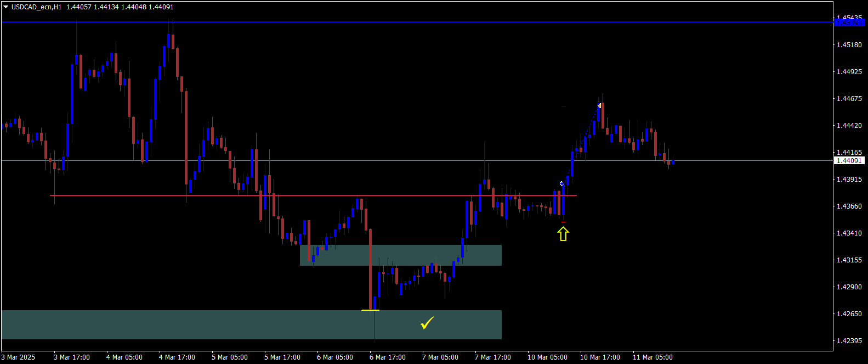This screenshot has height=364, width=868.
Task: Select the lower teal rectangle zone
Action: (251, 324)
